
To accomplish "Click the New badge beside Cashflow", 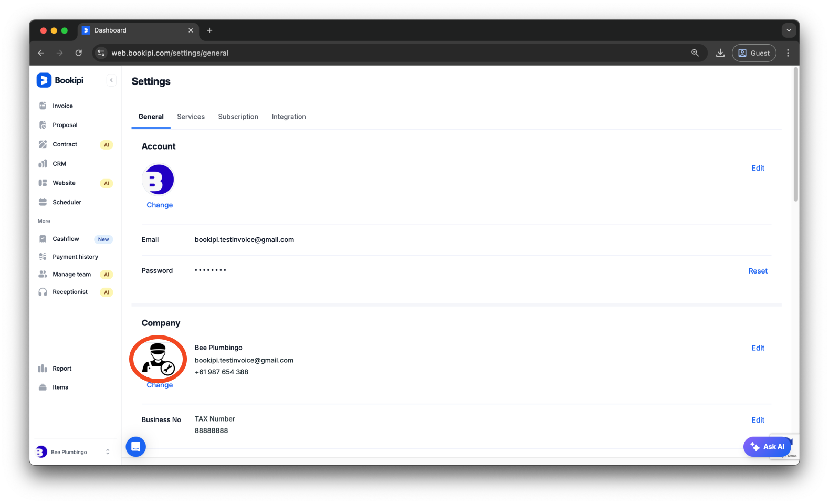I will [x=103, y=239].
